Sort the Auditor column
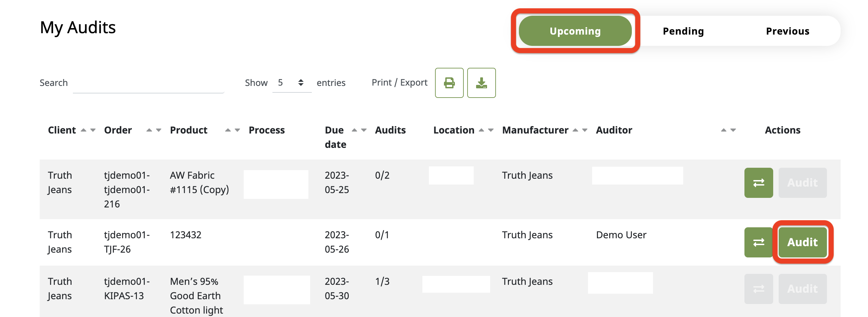 coord(728,130)
